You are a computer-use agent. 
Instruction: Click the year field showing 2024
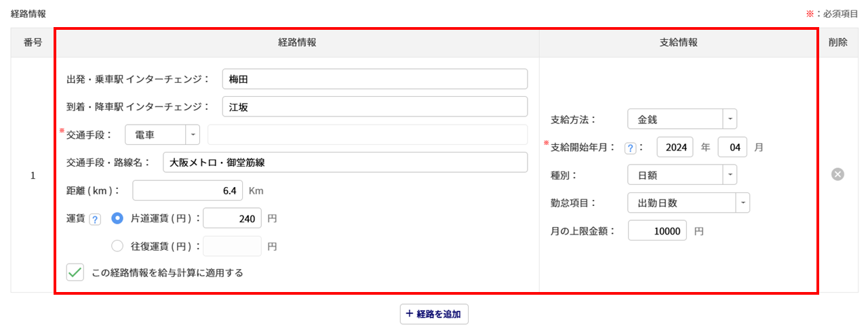675,147
